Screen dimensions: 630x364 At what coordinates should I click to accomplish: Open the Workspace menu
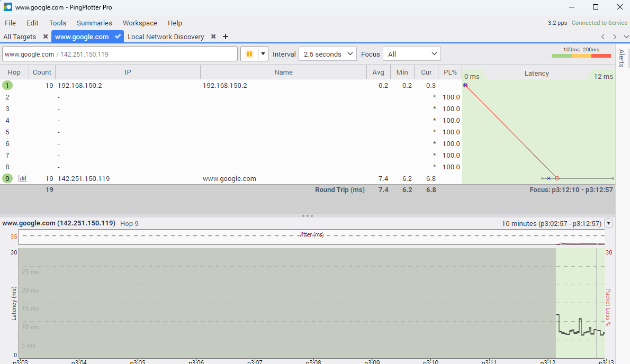pyautogui.click(x=140, y=23)
